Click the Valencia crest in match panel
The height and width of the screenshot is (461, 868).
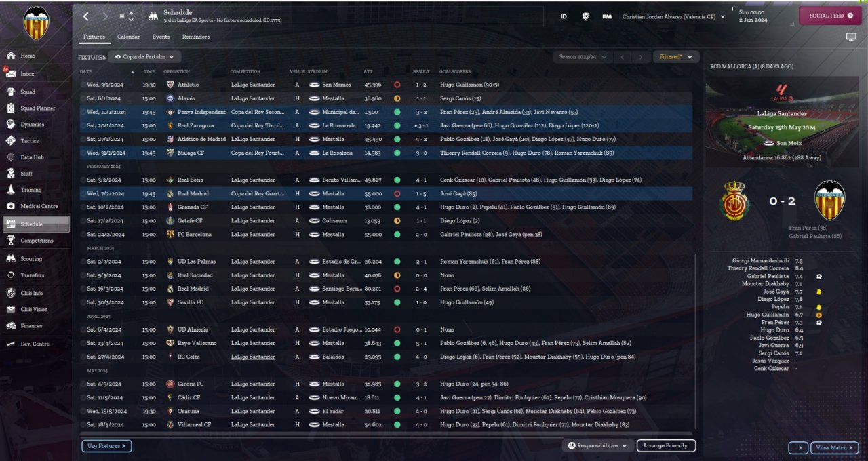[829, 201]
